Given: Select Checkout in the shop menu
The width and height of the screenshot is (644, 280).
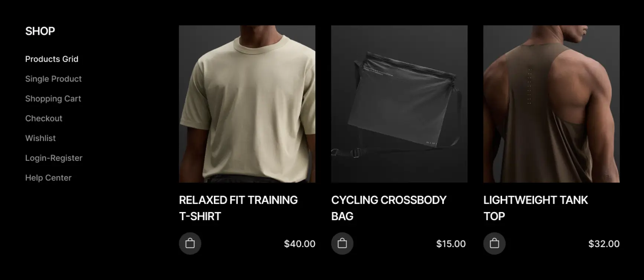Looking at the screenshot, I should point(44,118).
